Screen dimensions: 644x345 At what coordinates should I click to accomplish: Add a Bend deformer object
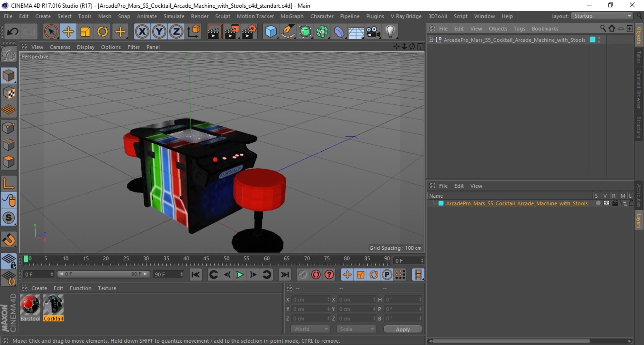pyautogui.click(x=339, y=32)
